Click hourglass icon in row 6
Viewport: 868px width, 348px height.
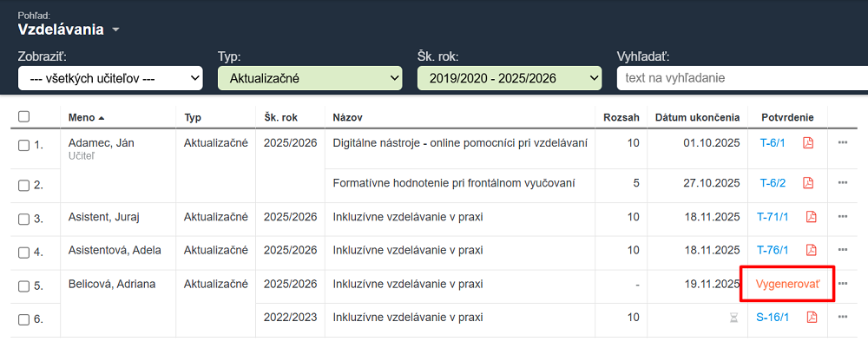click(734, 318)
